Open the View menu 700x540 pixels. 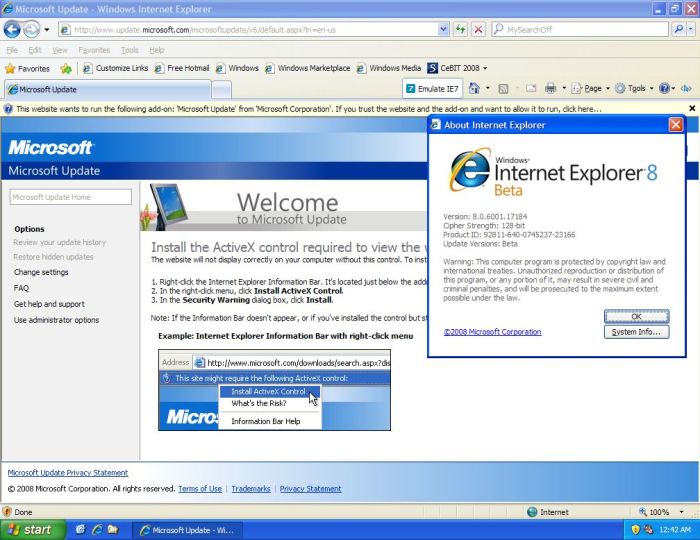[x=59, y=50]
